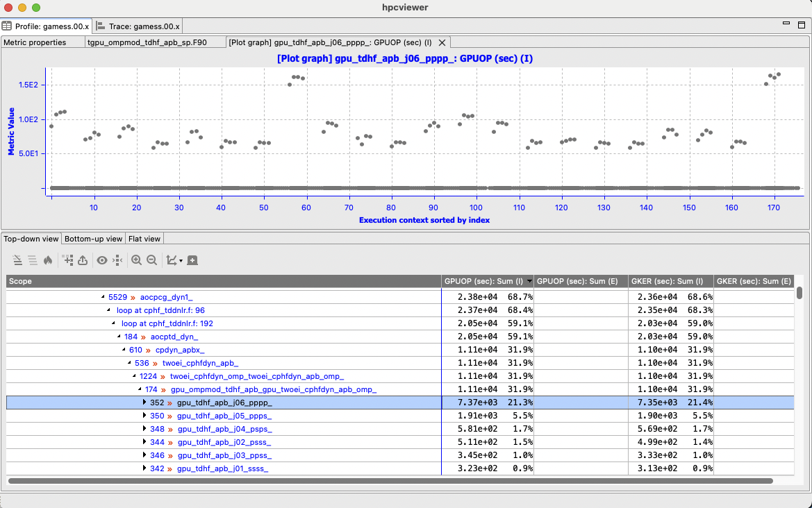Zoom in on the metric table text
812x508 pixels.
[136, 260]
